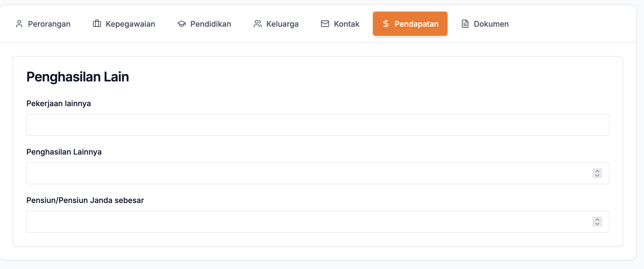Select the document icon next to Dokumen
644x269 pixels.
465,24
